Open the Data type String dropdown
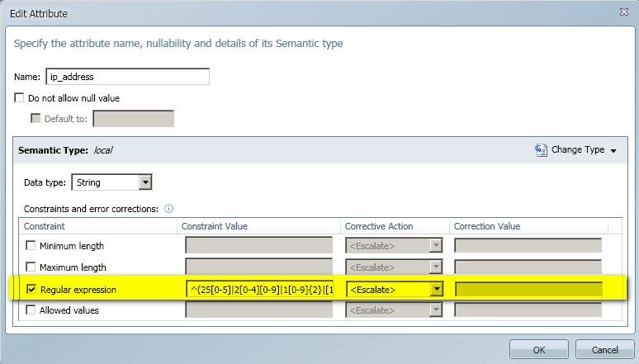This screenshot has width=639, height=364. pos(145,182)
